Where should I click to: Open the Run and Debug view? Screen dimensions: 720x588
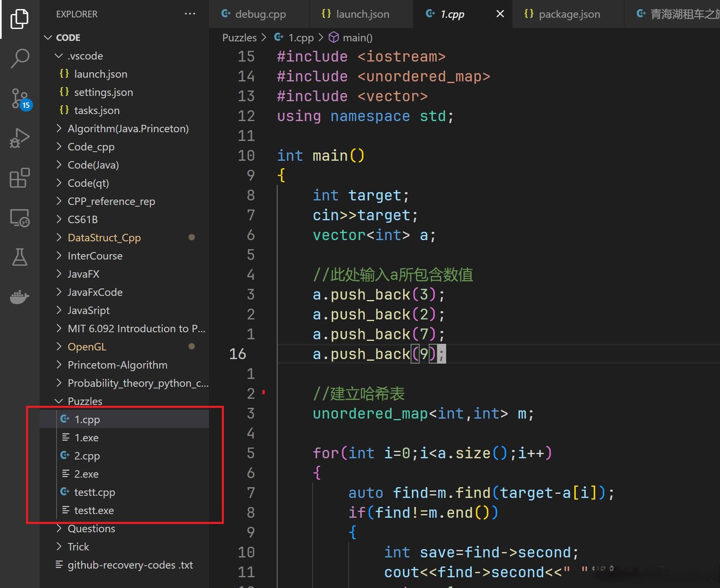click(19, 138)
